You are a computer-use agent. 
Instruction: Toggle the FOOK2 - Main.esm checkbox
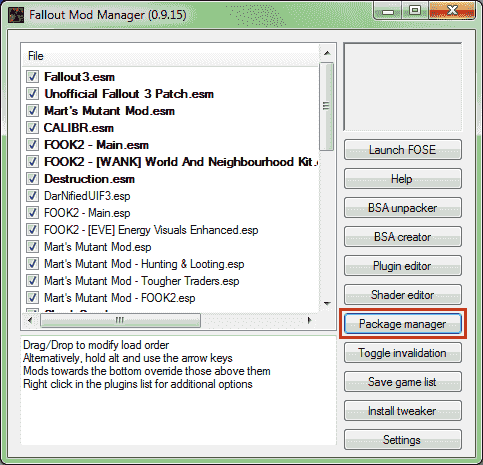(x=32, y=145)
